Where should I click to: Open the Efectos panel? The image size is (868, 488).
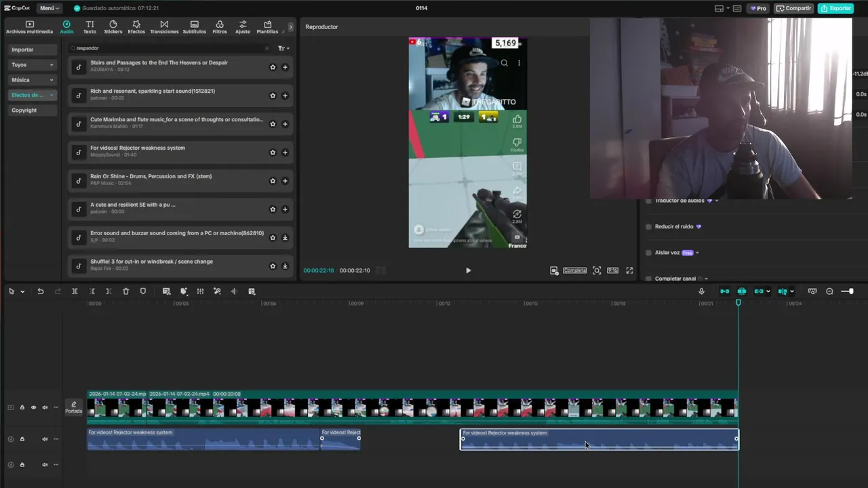coord(136,27)
